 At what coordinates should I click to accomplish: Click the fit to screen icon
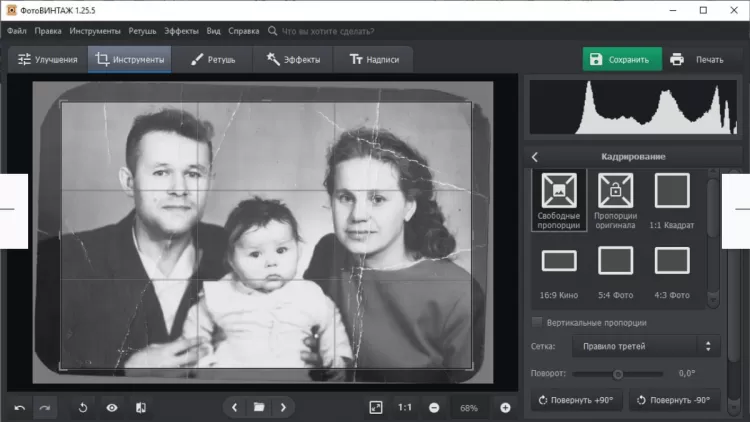376,408
